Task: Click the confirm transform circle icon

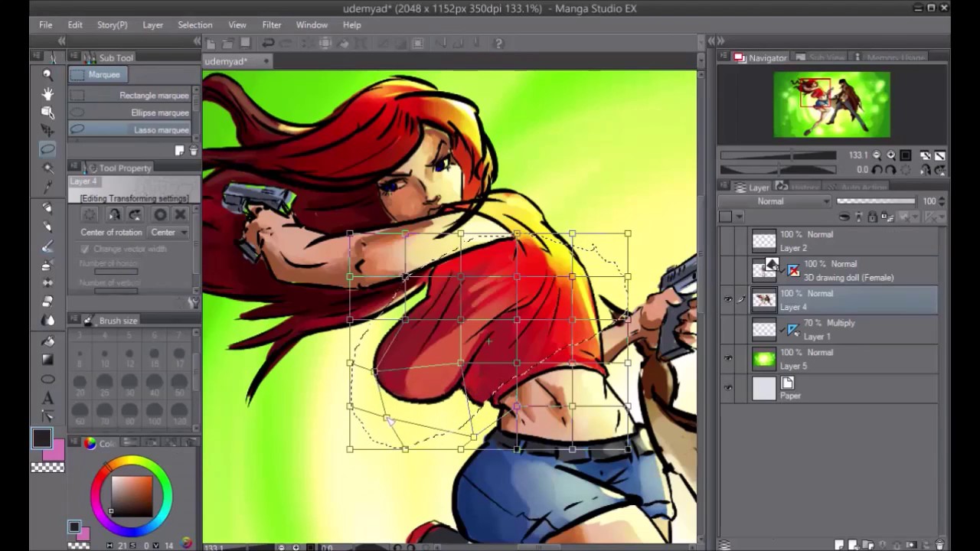Action: tap(160, 215)
